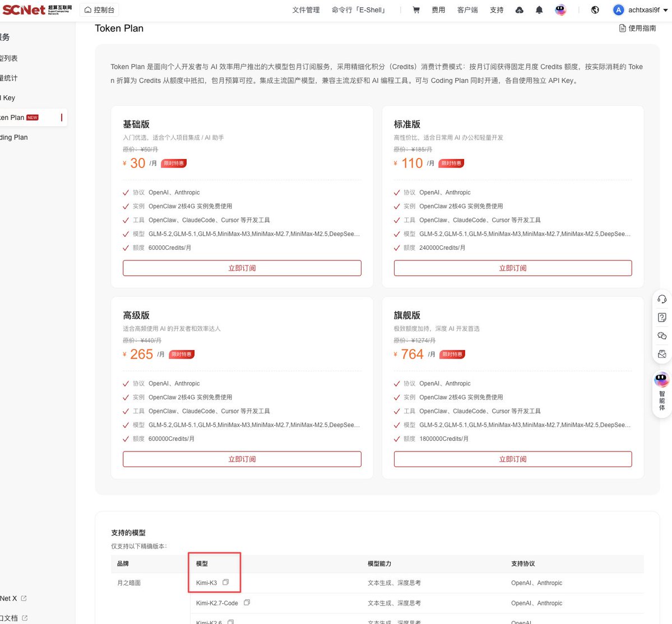This screenshot has width=672, height=624.
Task: Click the truncated model list in 标准版 card
Action: [x=525, y=234]
